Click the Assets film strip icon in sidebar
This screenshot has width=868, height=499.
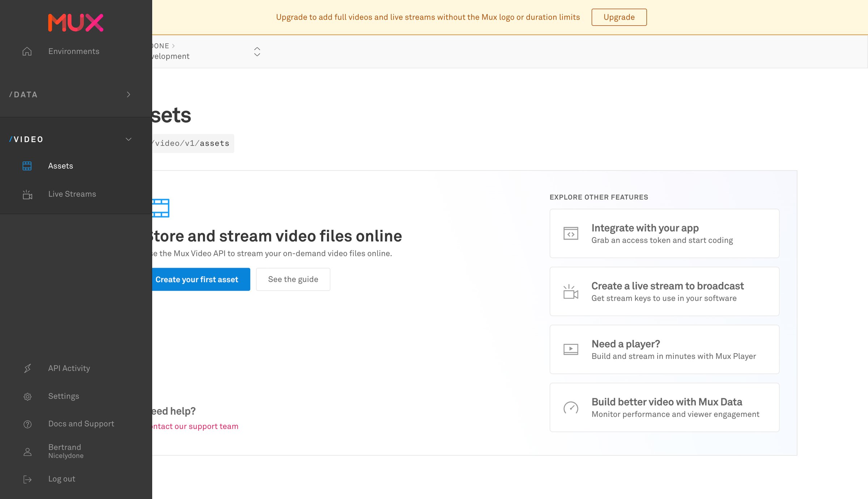tap(27, 166)
